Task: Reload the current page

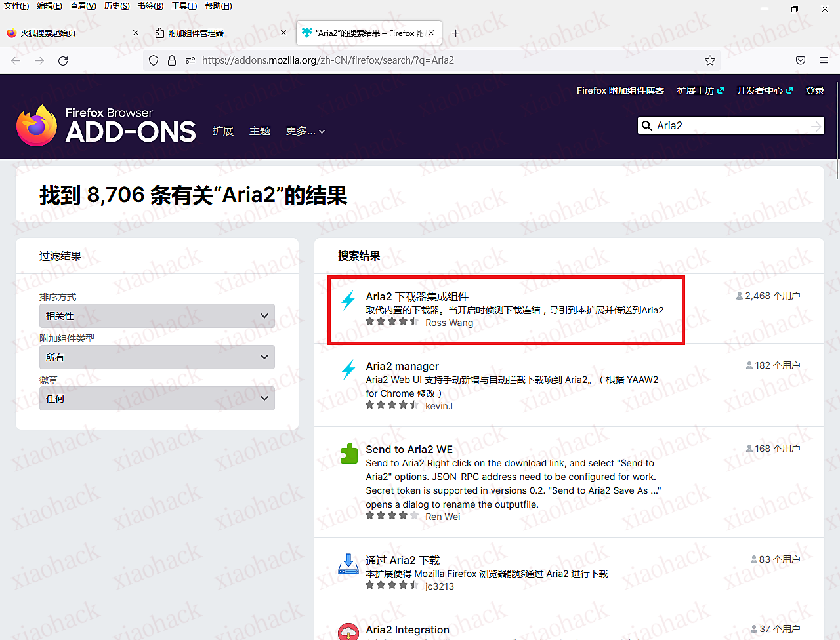Action: coord(63,60)
